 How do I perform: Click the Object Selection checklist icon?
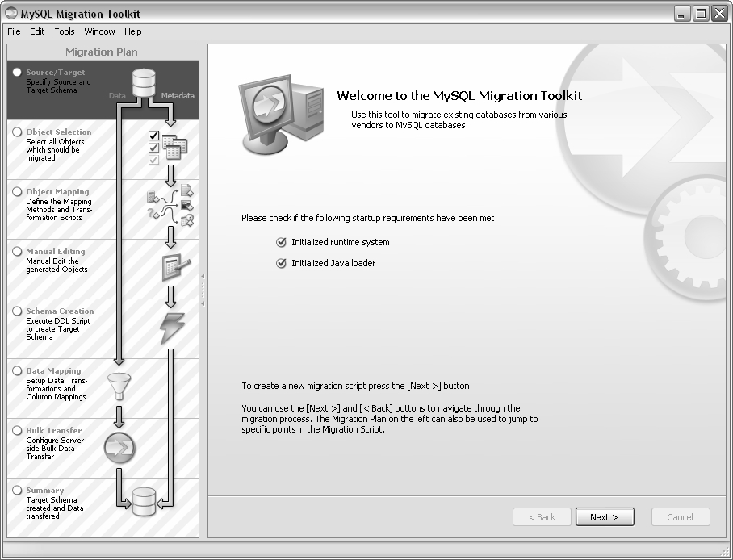point(167,146)
